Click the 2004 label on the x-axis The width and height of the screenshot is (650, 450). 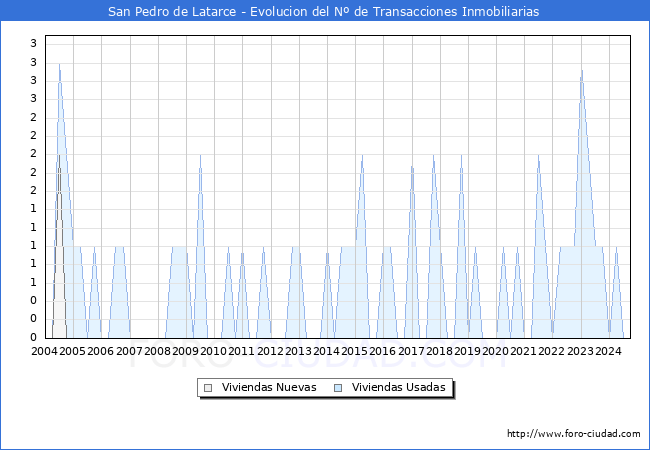(44, 352)
